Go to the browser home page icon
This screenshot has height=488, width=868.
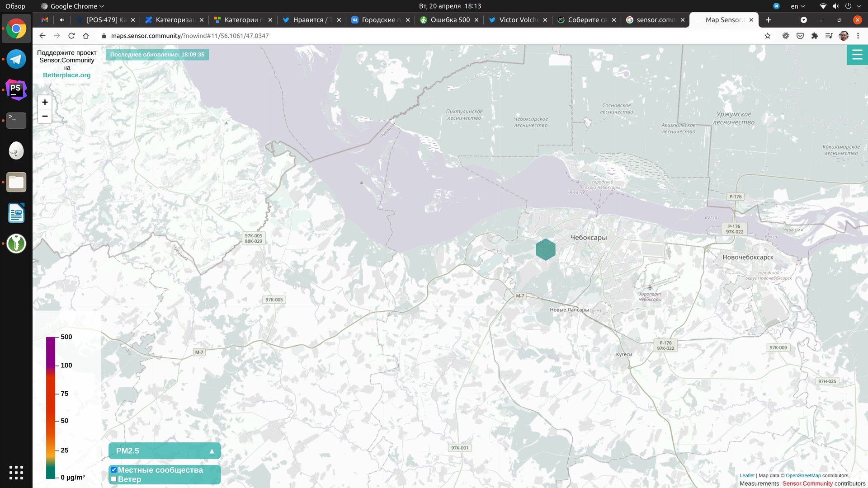[86, 36]
